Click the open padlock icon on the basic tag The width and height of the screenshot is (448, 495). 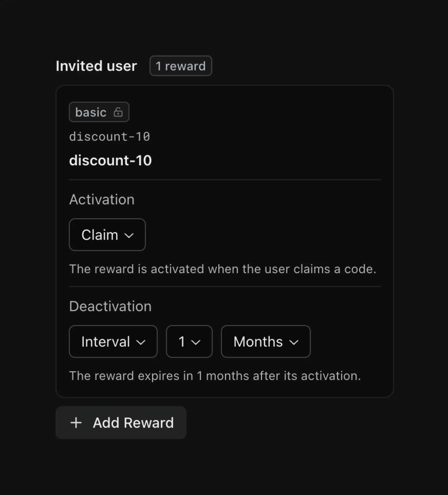pyautogui.click(x=118, y=112)
